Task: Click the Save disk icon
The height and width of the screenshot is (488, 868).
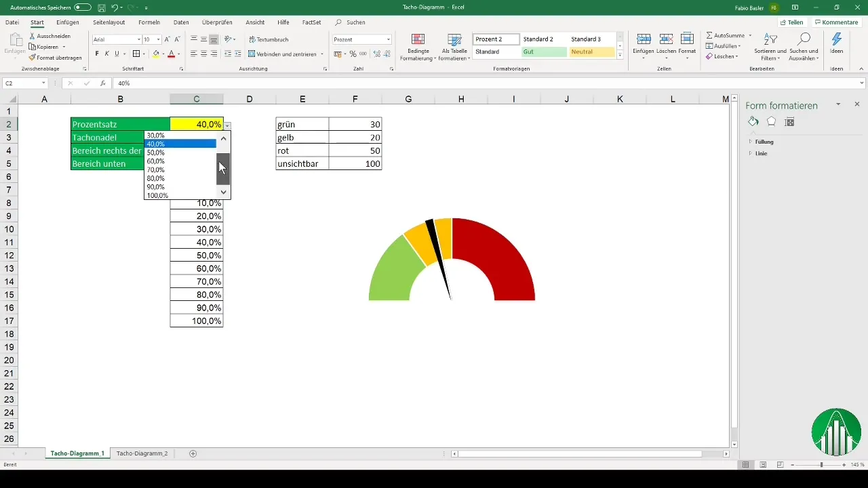Action: [101, 7]
